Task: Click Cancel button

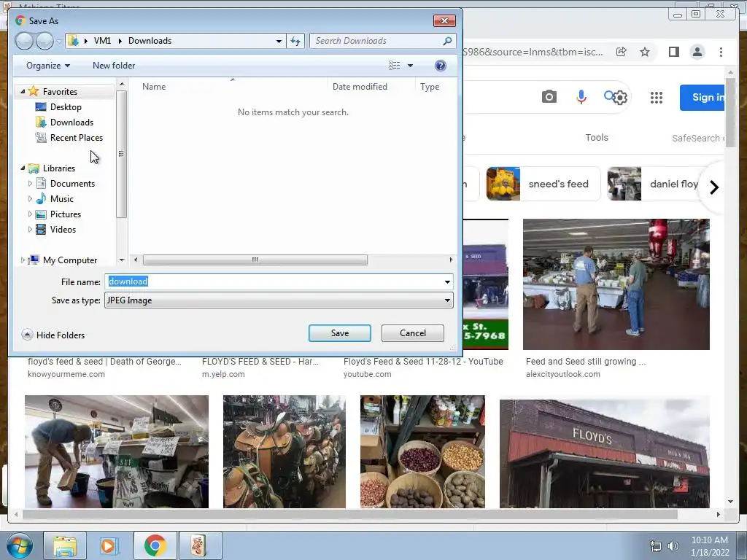Action: 413,333
